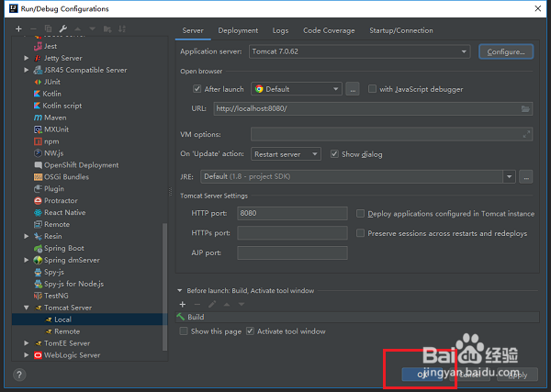Open the wrench Edit Defaults icon

[x=63, y=28]
